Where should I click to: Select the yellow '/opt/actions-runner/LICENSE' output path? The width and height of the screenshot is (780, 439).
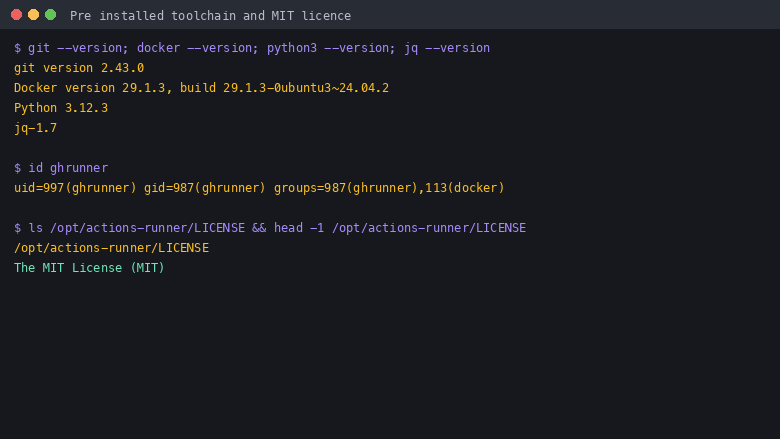click(x=111, y=248)
